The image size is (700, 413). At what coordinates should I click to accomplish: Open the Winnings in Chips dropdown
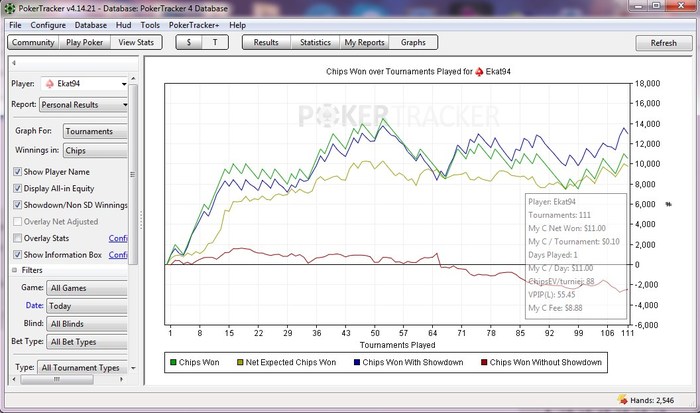[x=95, y=150]
